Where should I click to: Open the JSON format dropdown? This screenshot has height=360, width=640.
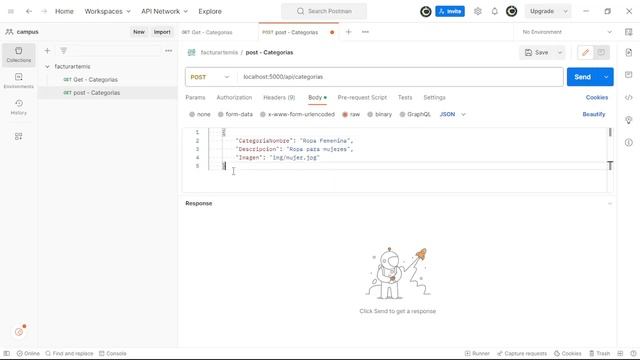coord(453,114)
